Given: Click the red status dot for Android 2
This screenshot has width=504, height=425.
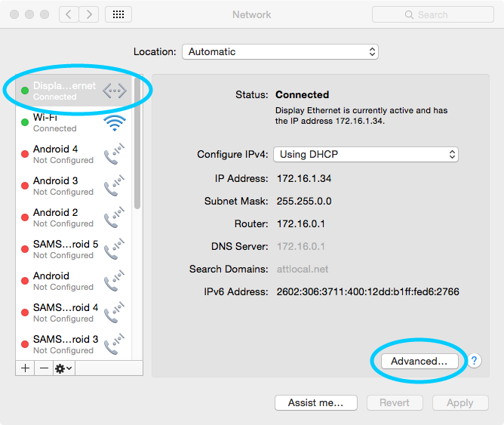Looking at the screenshot, I should (25, 217).
